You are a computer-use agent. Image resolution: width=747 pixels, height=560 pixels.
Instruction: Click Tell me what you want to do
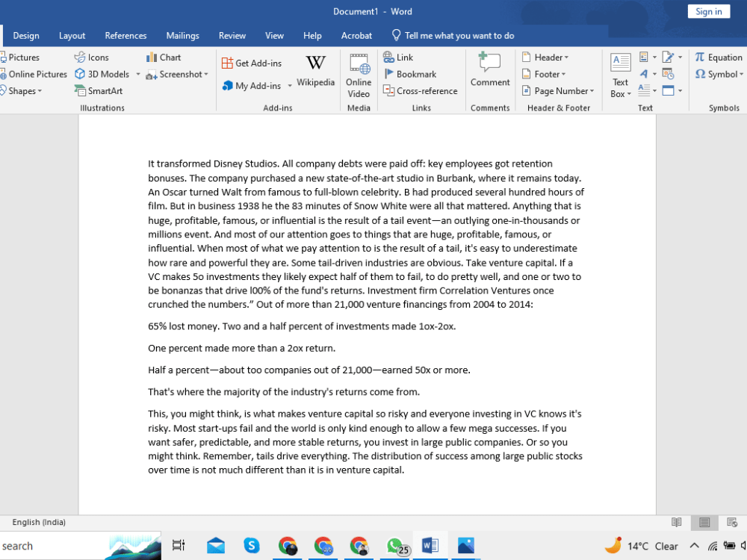coord(453,36)
